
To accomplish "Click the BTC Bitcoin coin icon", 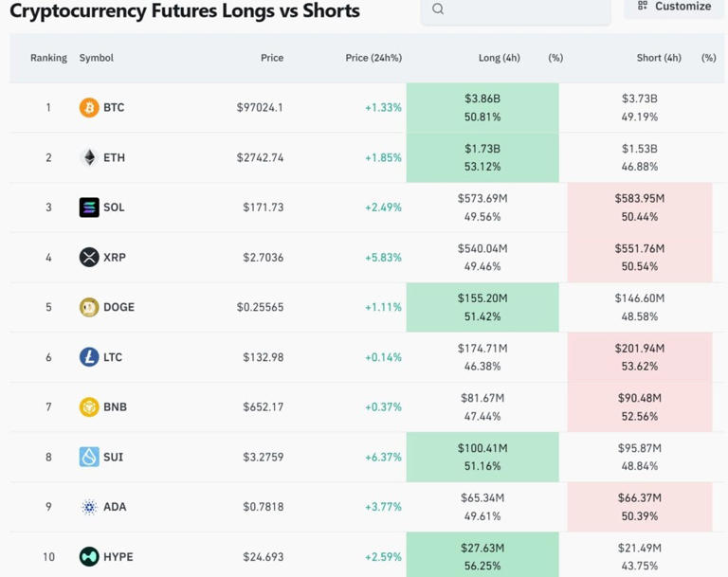I will coord(89,108).
